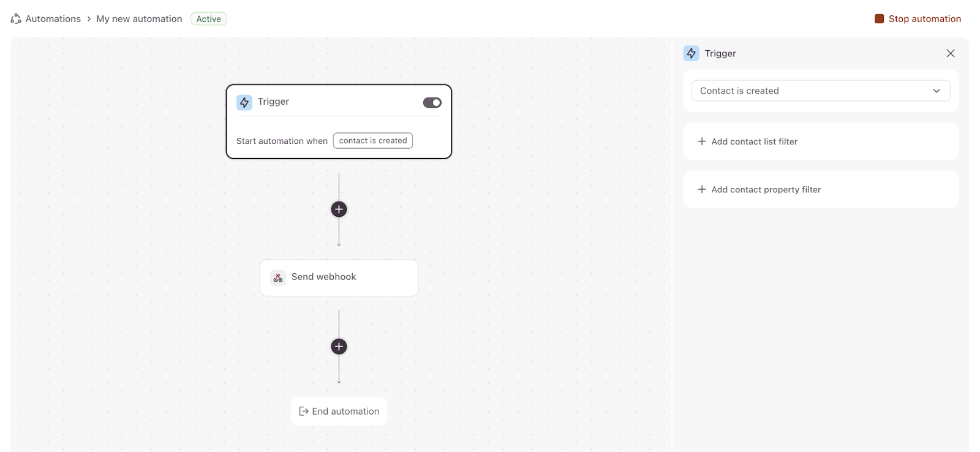The width and height of the screenshot is (980, 452).
Task: Click the Active status badge
Action: [209, 19]
